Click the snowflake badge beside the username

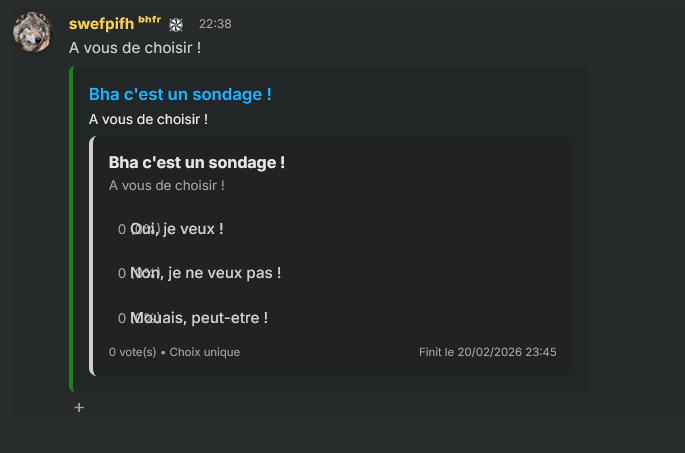pyautogui.click(x=176, y=24)
